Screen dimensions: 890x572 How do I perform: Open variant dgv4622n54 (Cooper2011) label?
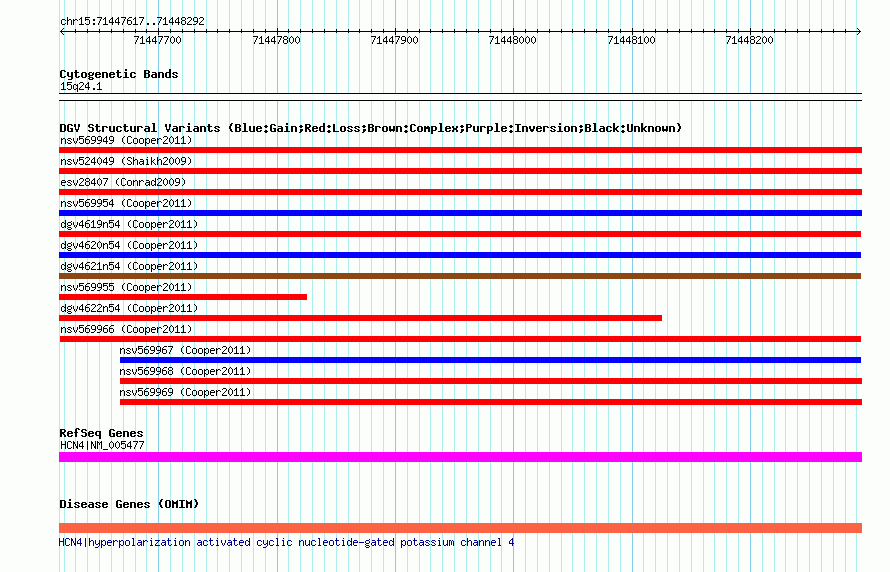pyautogui.click(x=129, y=308)
